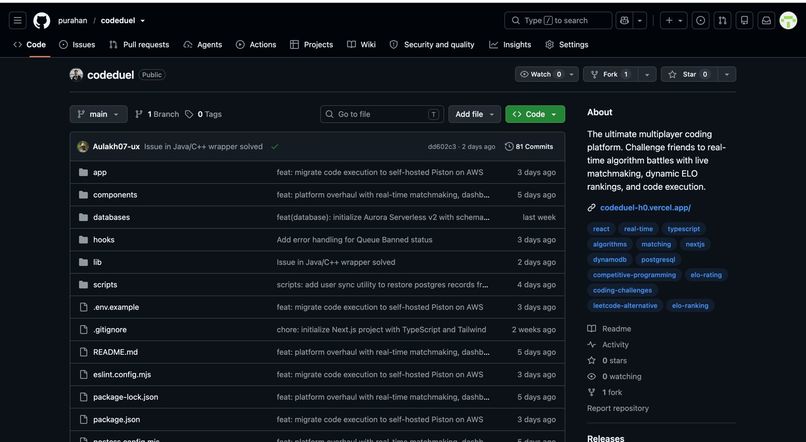Open the codeduel-h0.vercel.app link

645,208
